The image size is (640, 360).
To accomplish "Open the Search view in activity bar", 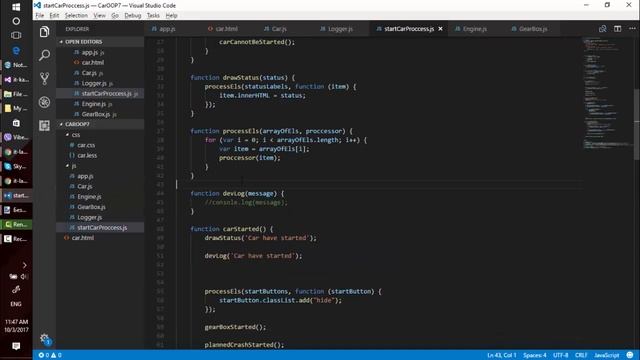I will 44,55.
